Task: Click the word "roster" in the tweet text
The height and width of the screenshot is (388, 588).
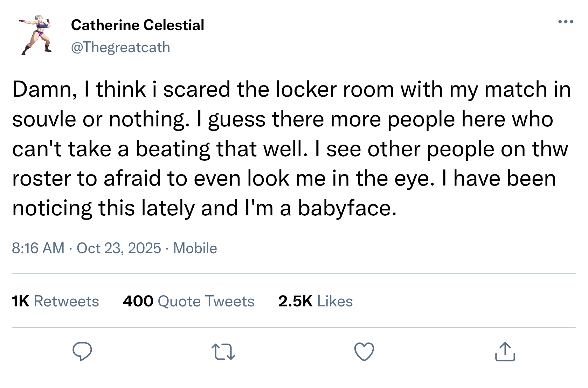Action: [41, 179]
